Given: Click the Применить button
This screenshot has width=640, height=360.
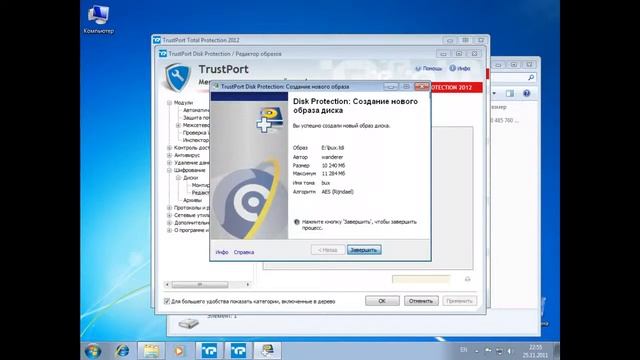Looking at the screenshot, I should pos(459,301).
